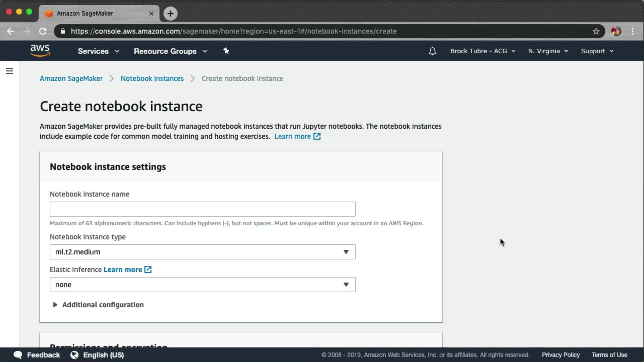Open a new browser tab
This screenshot has height=362, width=644.
tap(170, 13)
